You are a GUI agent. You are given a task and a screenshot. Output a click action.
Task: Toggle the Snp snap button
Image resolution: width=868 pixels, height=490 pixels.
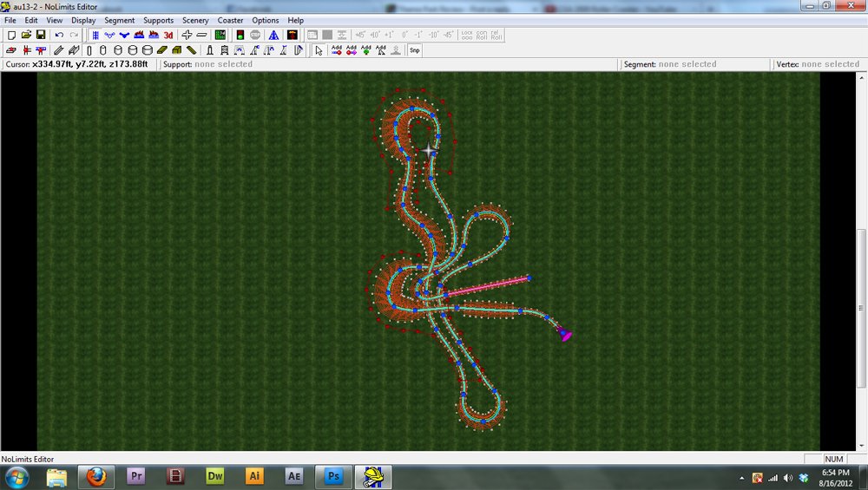click(415, 50)
